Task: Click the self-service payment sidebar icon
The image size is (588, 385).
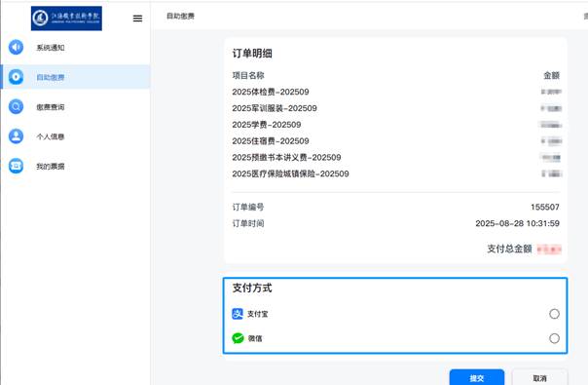Action: pyautogui.click(x=17, y=77)
